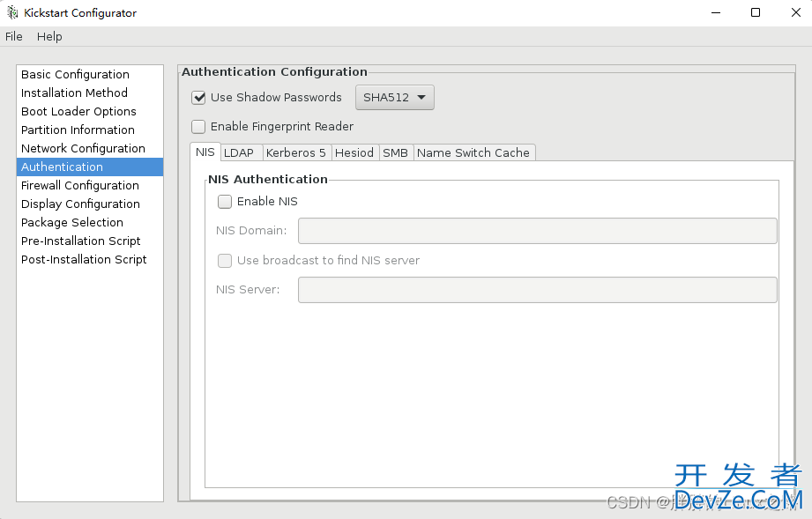Enable the Fingerprint Reader checkbox
This screenshot has height=519, width=812.
coord(198,127)
